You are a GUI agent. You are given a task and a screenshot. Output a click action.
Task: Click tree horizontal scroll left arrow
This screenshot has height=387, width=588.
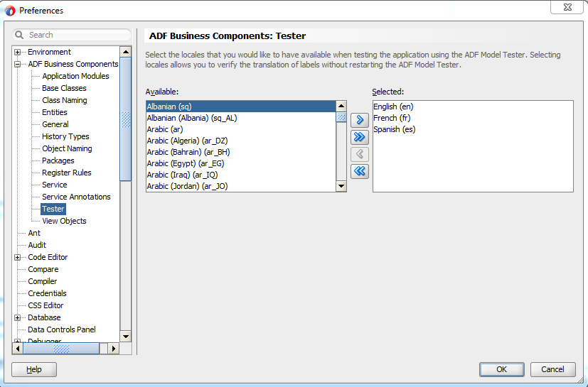tap(18, 349)
